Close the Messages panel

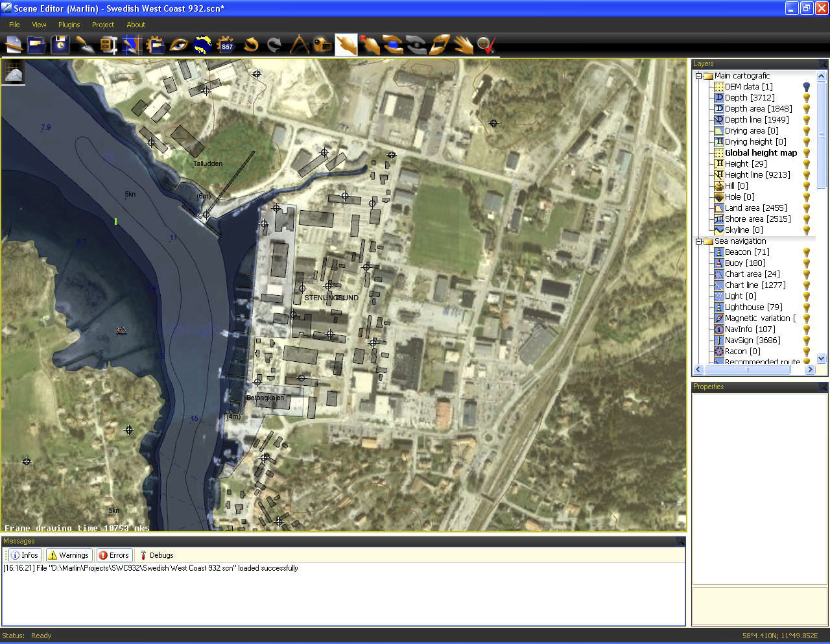pyautogui.click(x=680, y=541)
